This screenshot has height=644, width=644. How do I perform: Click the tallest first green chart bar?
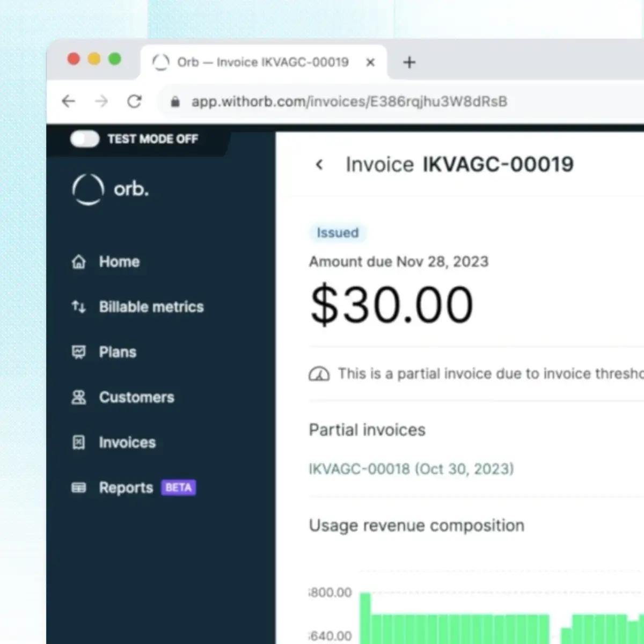pos(365,618)
